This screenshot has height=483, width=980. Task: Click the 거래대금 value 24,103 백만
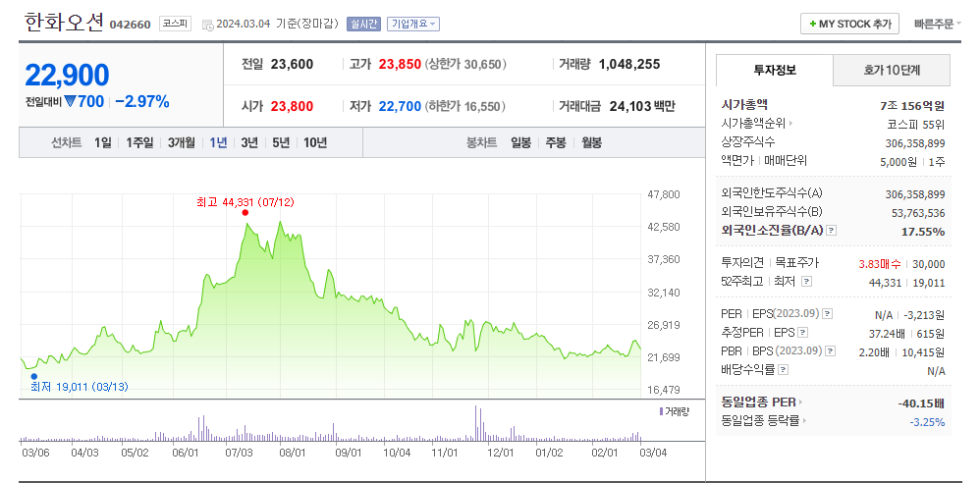(642, 107)
